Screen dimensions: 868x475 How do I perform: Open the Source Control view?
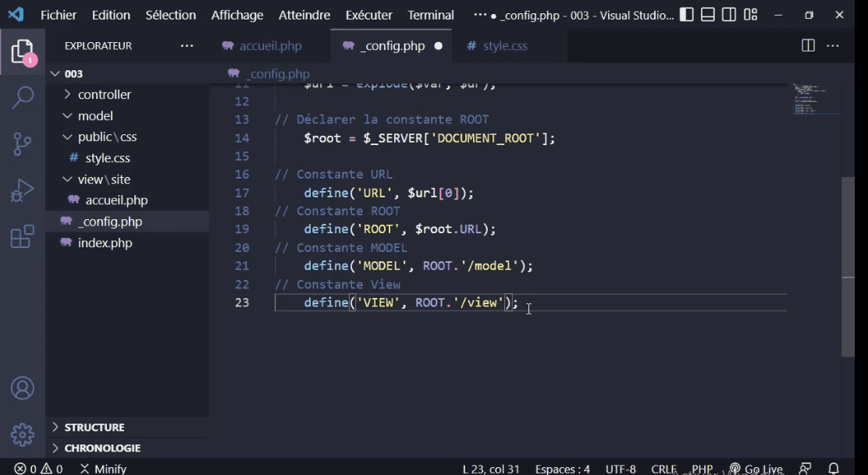pyautogui.click(x=23, y=144)
